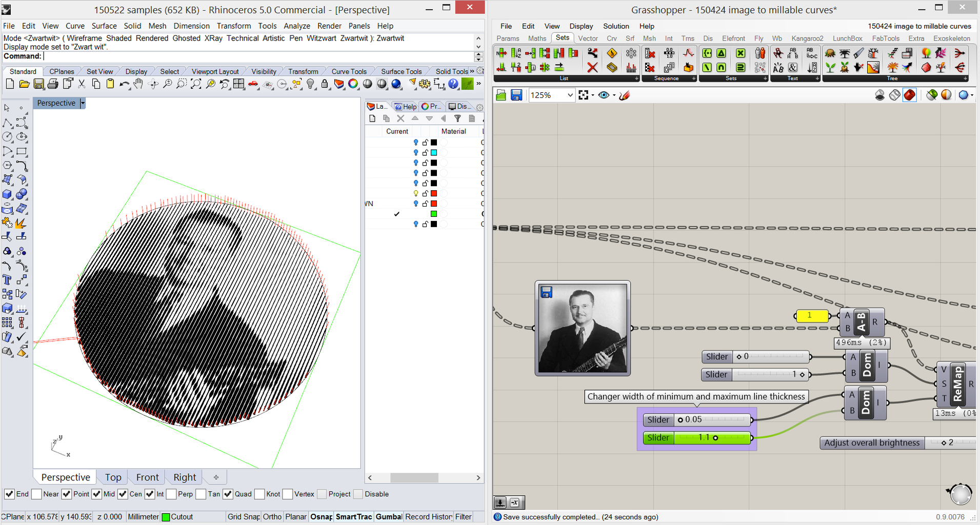This screenshot has width=980, height=525.
Task: Select the arrow selection tool in Rhino's sidebar
Action: coord(7,108)
